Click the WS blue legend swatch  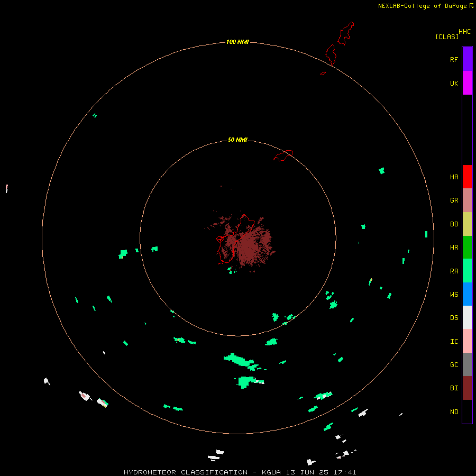click(467, 294)
